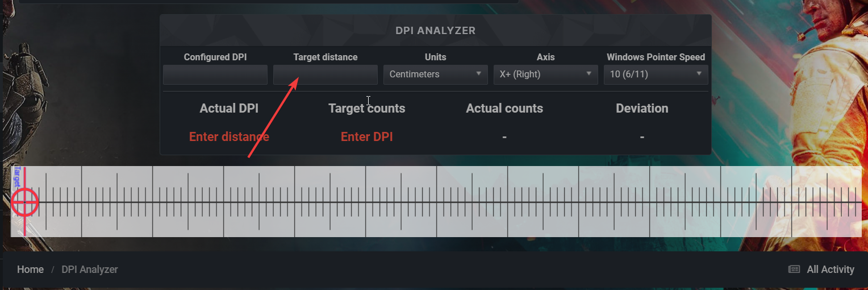Image resolution: width=868 pixels, height=290 pixels.
Task: Click the Actual DPI heading
Action: [x=229, y=108]
